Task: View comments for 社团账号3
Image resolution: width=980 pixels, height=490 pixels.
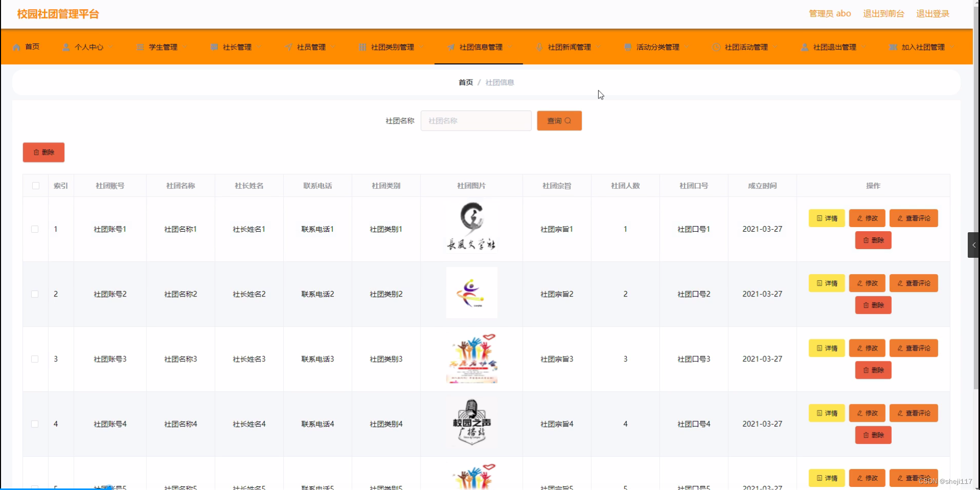Action: click(x=914, y=348)
